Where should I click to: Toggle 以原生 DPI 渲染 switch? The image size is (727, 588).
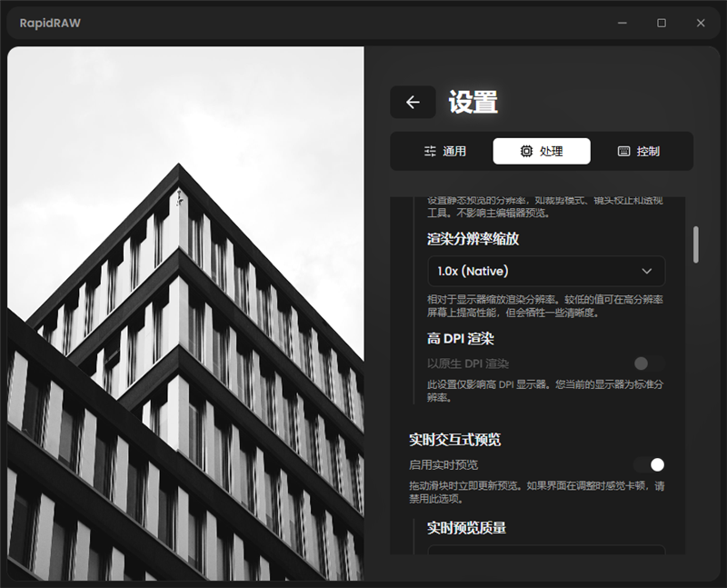click(x=649, y=364)
